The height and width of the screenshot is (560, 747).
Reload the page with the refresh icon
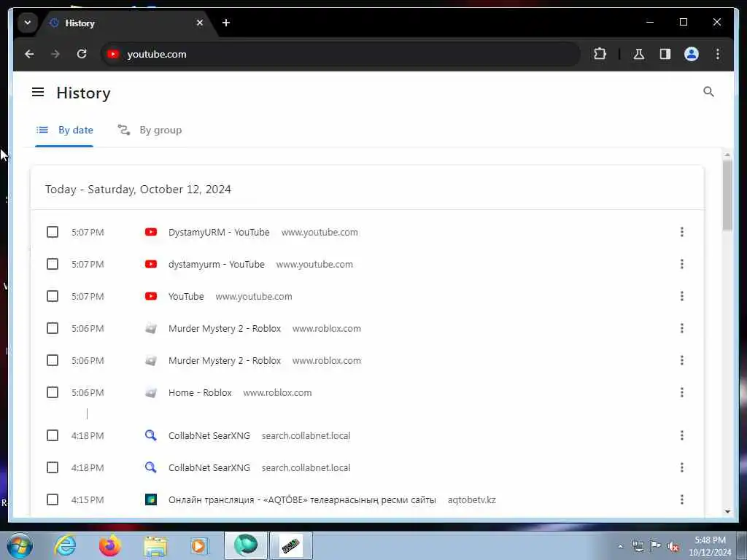[82, 54]
